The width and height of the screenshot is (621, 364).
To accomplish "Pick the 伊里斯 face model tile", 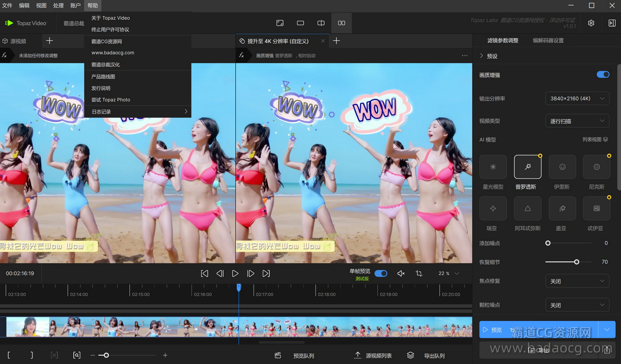I will (x=562, y=167).
